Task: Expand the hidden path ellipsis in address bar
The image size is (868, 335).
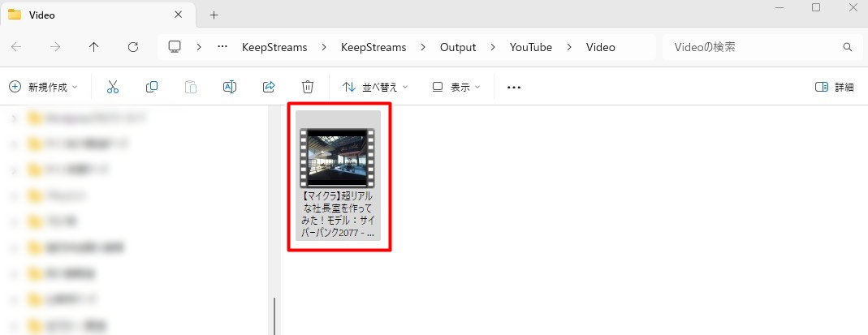Action: click(x=222, y=47)
